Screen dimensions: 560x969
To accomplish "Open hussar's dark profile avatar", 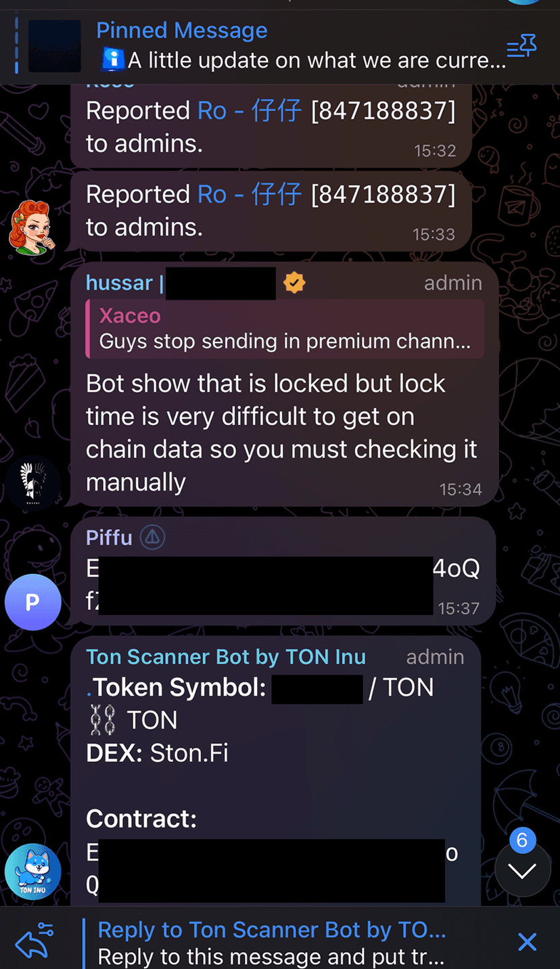I will [x=32, y=480].
